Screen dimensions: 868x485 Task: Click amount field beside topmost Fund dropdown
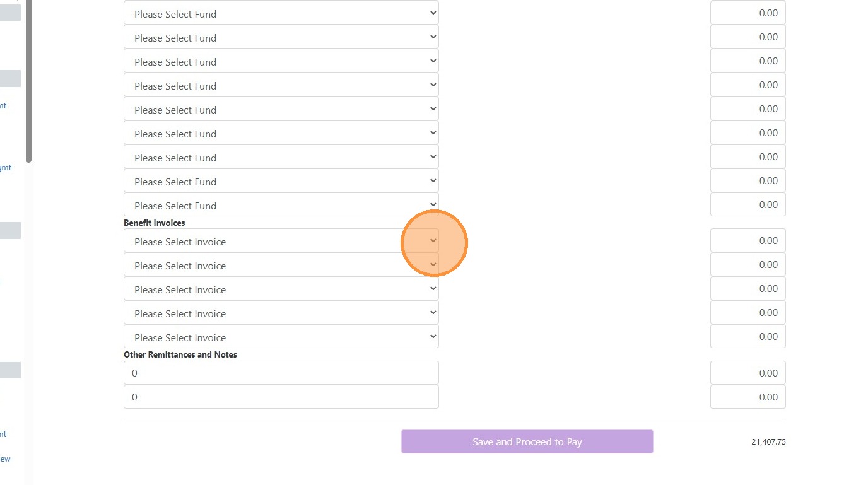748,13
